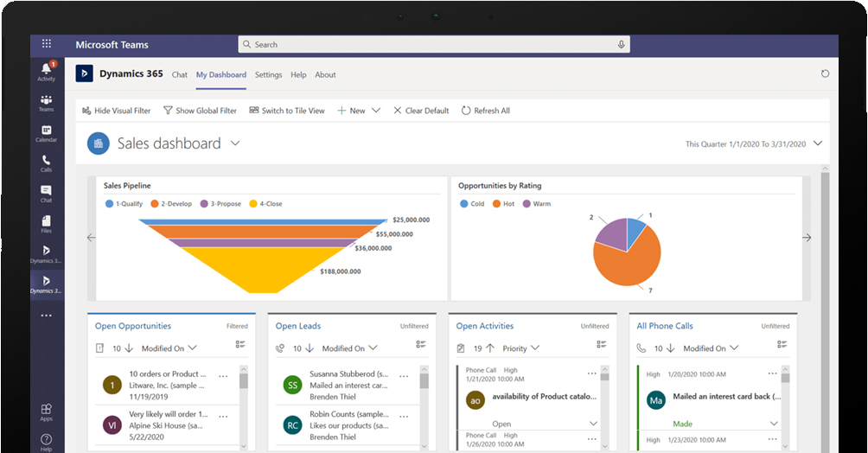
Task: Open the All Phone Calls stream title
Action: pos(665,326)
